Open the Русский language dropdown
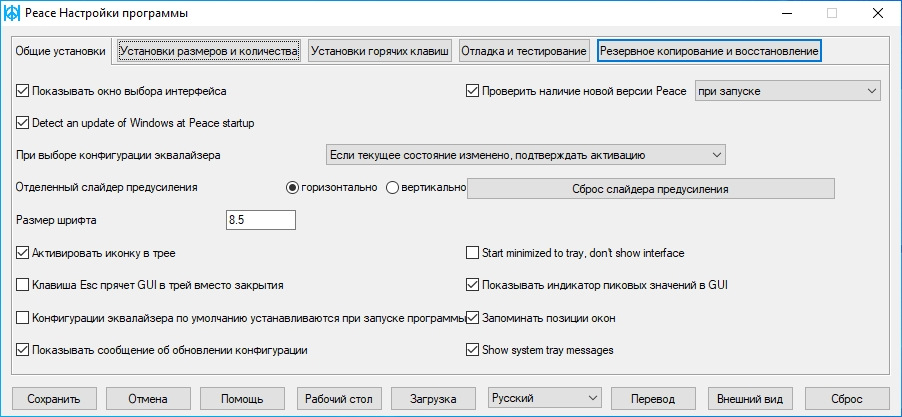The width and height of the screenshot is (902, 417). 544,398
